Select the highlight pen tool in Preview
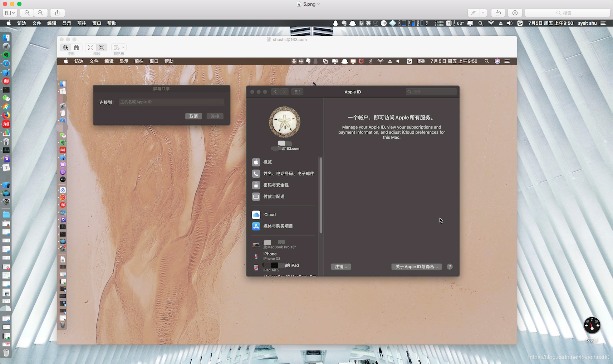This screenshot has width=613, height=364. (x=474, y=13)
